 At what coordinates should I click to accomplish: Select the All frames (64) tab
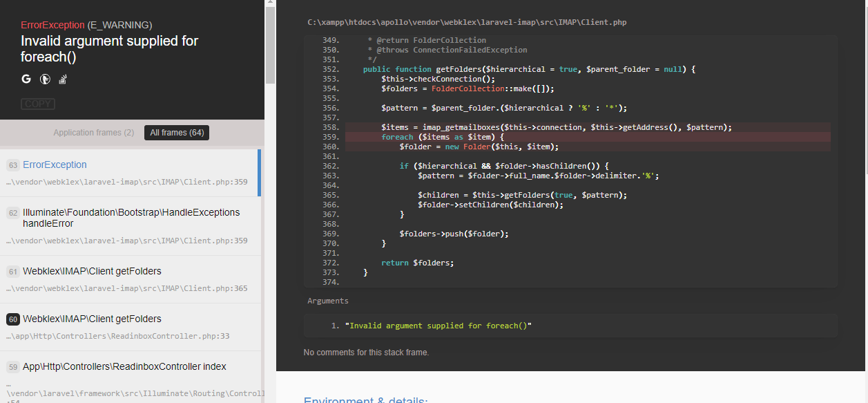pos(176,132)
